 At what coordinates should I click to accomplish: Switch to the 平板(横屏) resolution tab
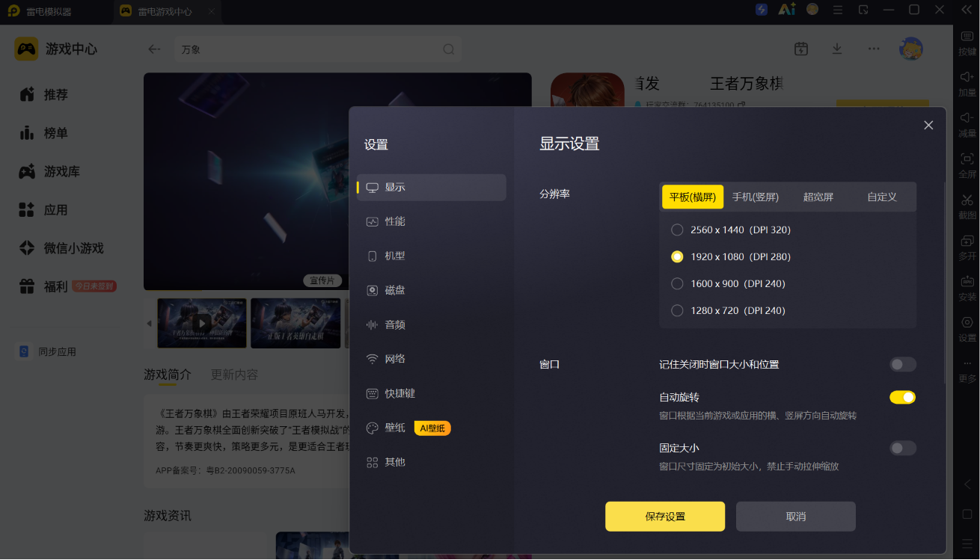click(x=693, y=197)
